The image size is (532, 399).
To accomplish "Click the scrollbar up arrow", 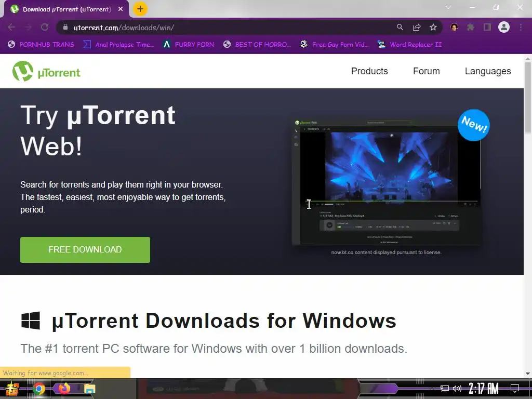I will pyautogui.click(x=528, y=58).
